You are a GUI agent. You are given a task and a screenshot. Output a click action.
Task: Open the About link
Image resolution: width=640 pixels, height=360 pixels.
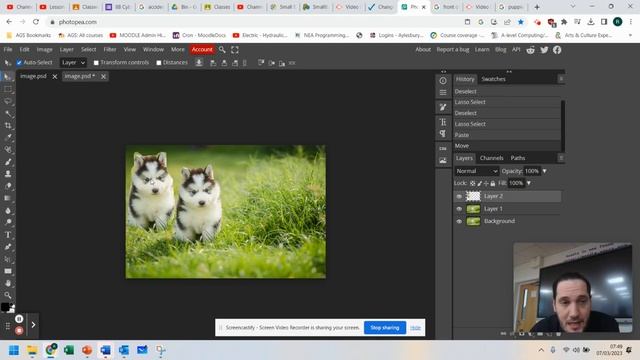pyautogui.click(x=423, y=49)
